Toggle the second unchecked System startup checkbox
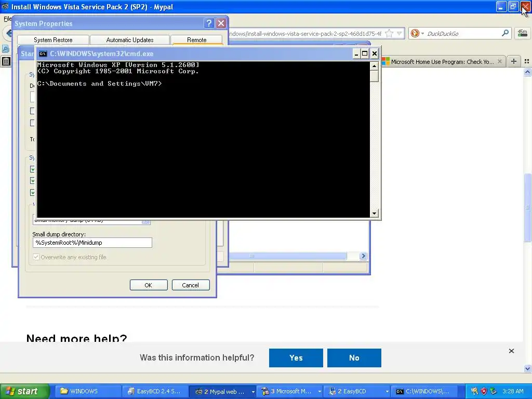This screenshot has height=399, width=532. coord(33,123)
